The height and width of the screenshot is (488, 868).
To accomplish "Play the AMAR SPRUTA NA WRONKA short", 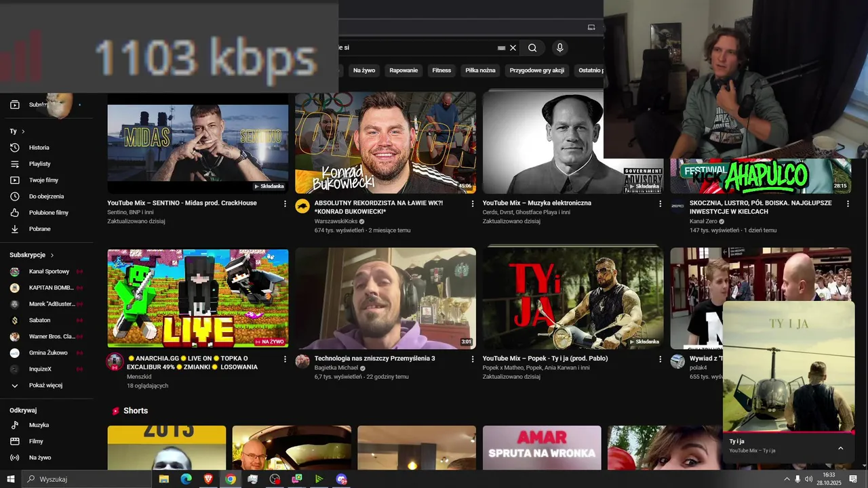I will click(x=542, y=447).
